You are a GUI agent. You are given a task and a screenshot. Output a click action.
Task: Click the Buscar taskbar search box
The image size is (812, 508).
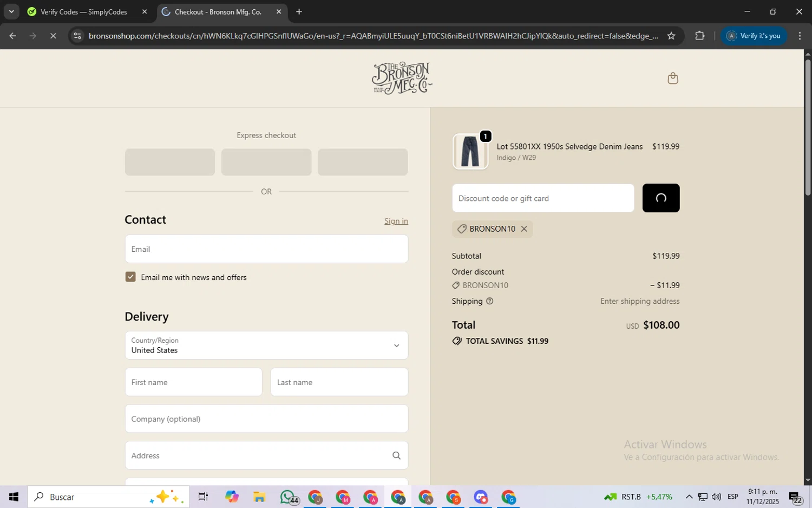point(108,497)
